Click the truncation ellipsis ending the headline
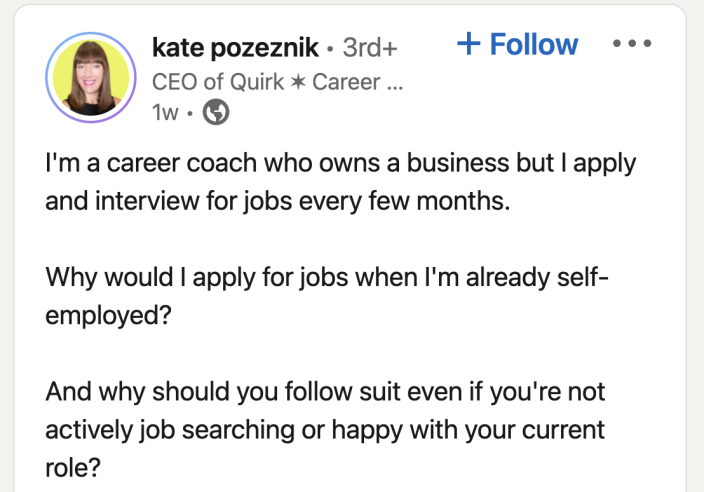 pyautogui.click(x=393, y=84)
